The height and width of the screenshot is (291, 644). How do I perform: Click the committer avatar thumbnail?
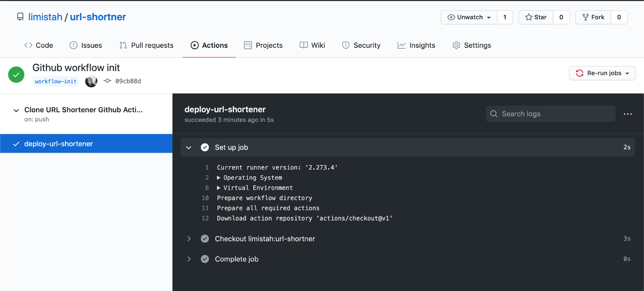[91, 81]
